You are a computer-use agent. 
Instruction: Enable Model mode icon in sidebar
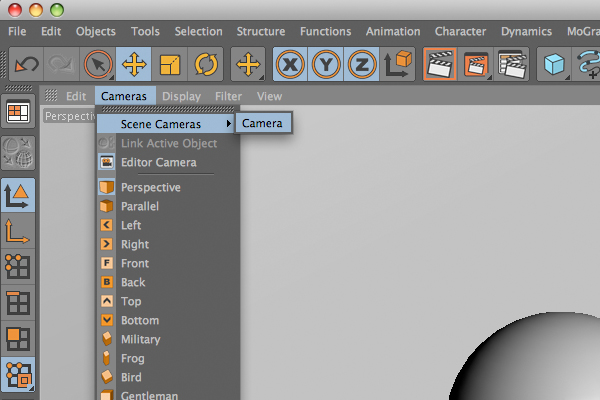pyautogui.click(x=18, y=195)
